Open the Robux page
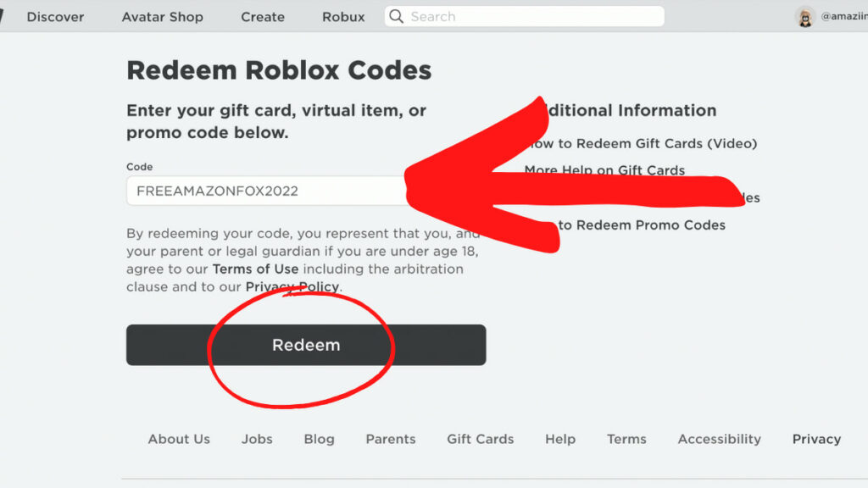The width and height of the screenshot is (868, 488). point(343,17)
